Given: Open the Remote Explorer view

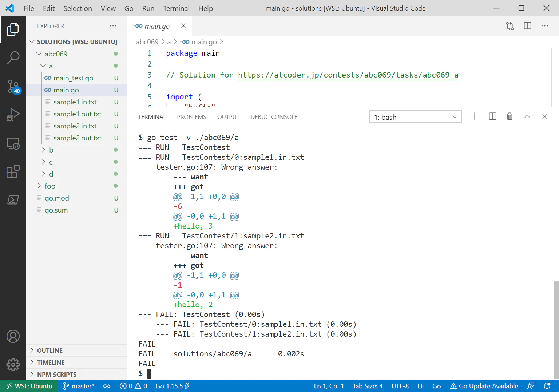Looking at the screenshot, I should point(13,143).
